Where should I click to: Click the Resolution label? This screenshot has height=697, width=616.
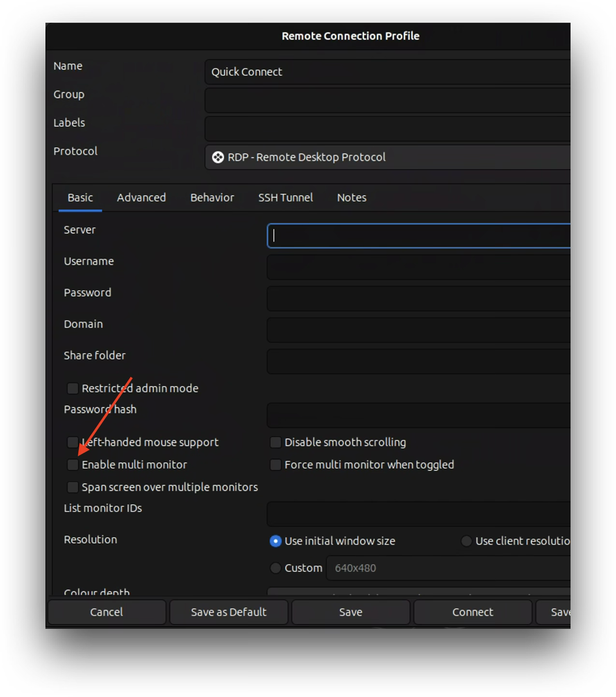click(x=90, y=540)
